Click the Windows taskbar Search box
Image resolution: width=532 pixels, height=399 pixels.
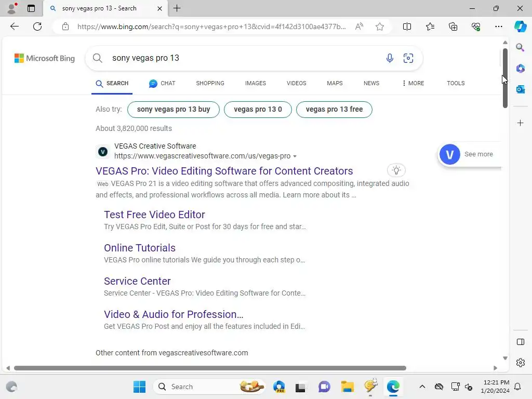[x=209, y=387]
